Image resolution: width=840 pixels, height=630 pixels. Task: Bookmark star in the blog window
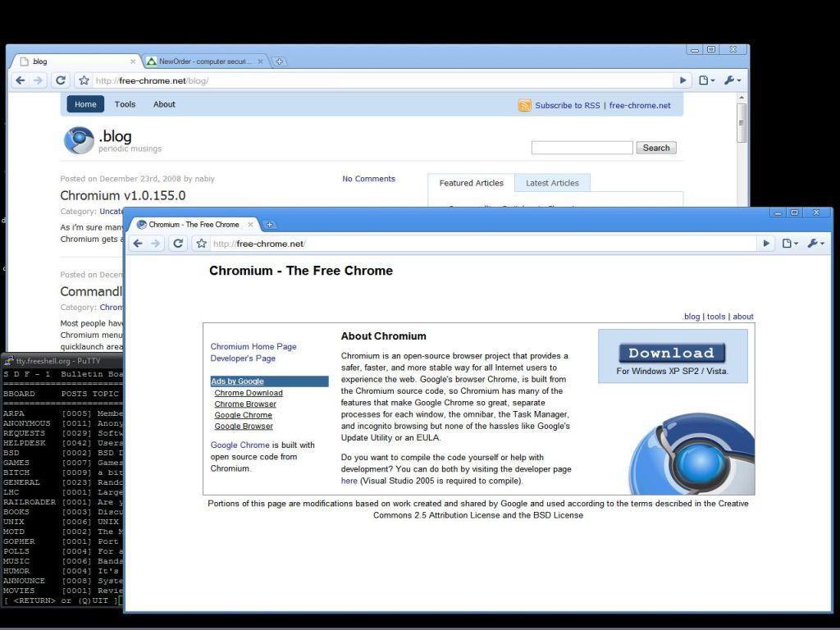click(84, 80)
